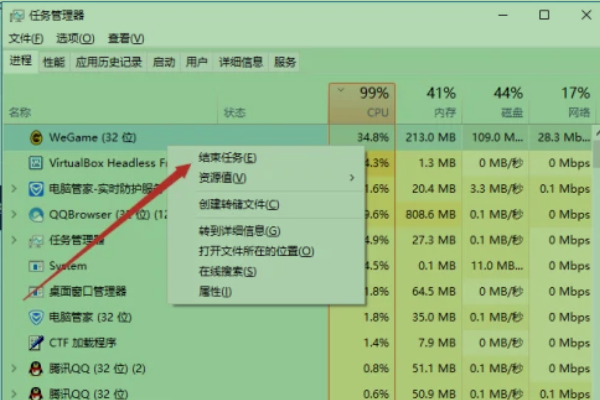Expand the QQBrowser process group

click(14, 214)
